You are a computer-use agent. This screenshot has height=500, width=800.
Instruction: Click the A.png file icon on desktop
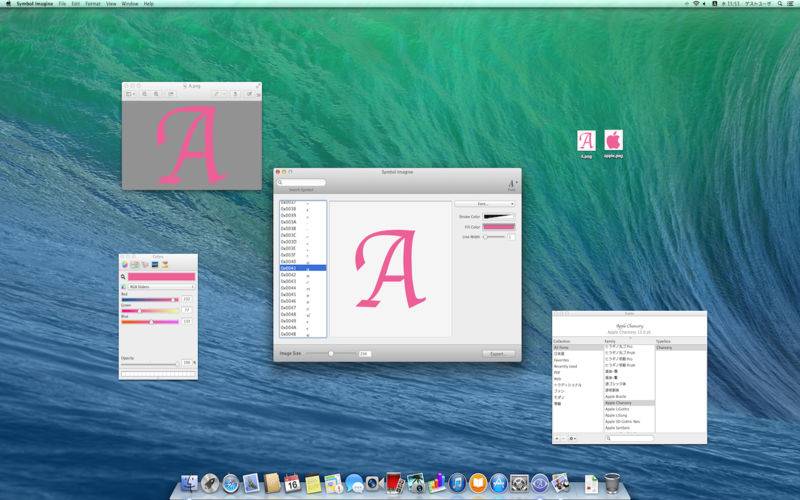click(x=586, y=141)
